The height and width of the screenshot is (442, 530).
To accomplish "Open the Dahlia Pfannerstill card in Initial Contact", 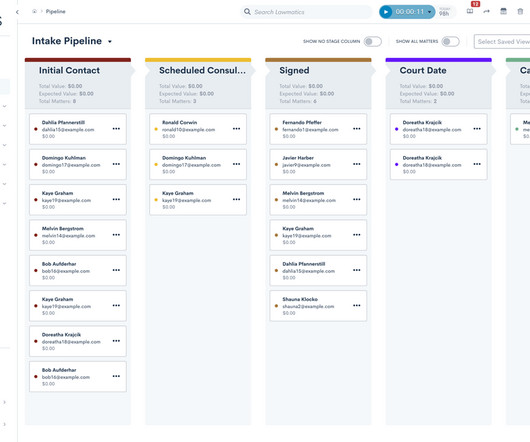I will point(78,129).
